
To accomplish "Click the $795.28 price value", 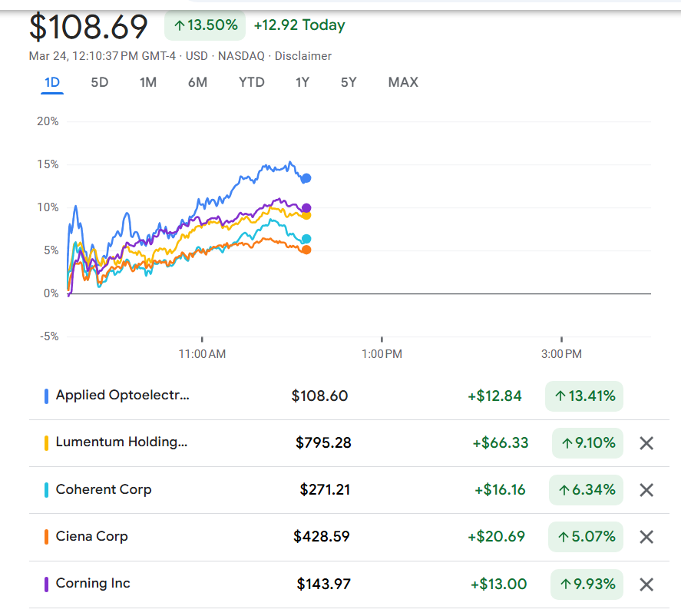I will pos(323,443).
